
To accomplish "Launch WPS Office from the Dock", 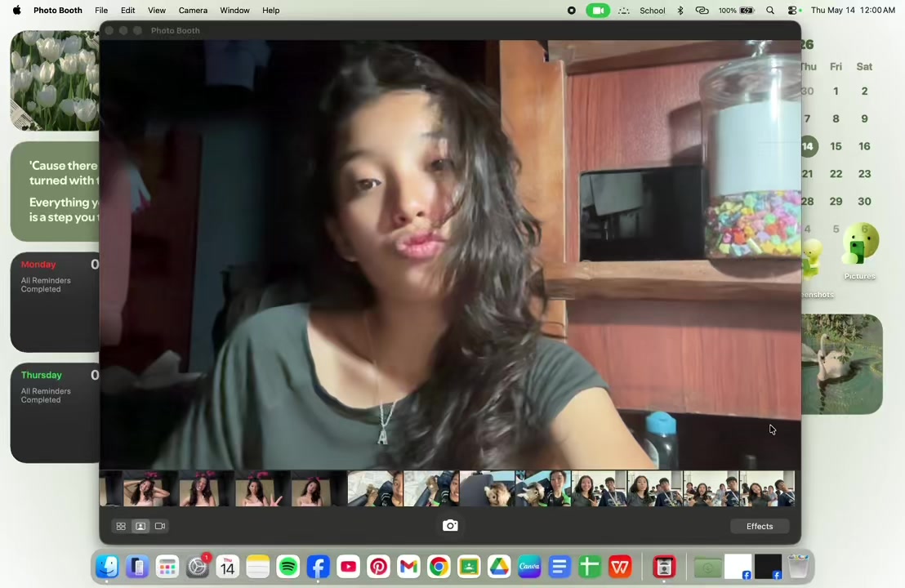I will 620,567.
